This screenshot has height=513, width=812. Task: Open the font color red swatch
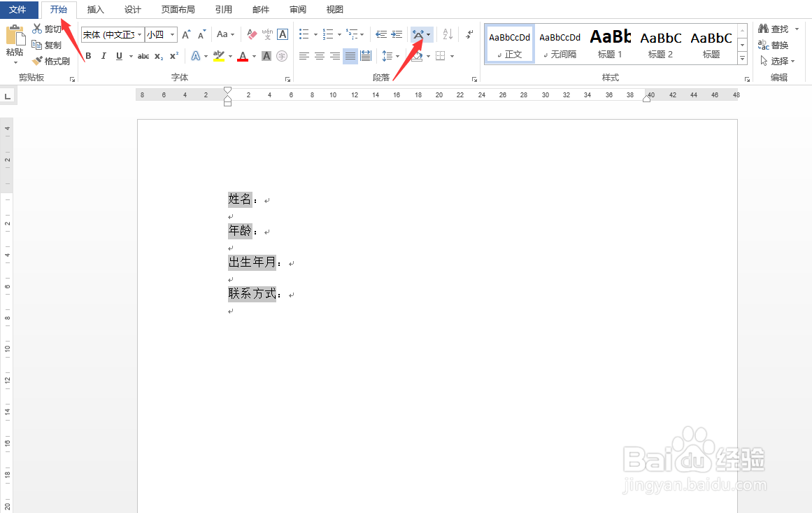(242, 56)
